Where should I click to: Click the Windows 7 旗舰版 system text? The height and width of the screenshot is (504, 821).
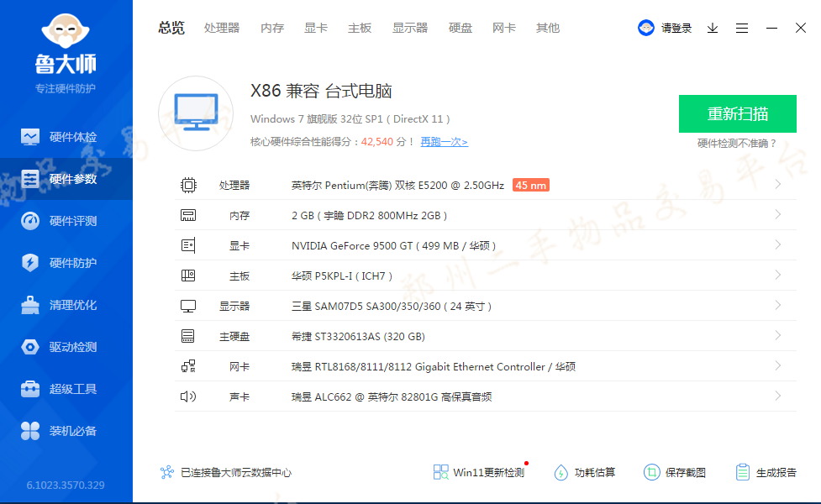(350, 118)
